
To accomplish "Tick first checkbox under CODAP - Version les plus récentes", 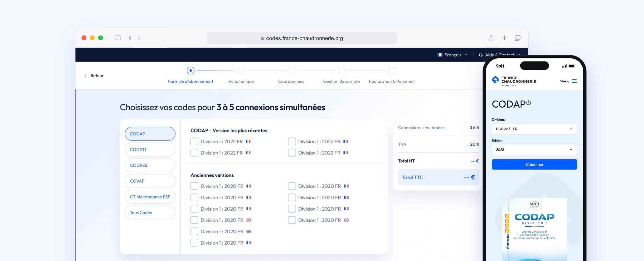I will (194, 141).
